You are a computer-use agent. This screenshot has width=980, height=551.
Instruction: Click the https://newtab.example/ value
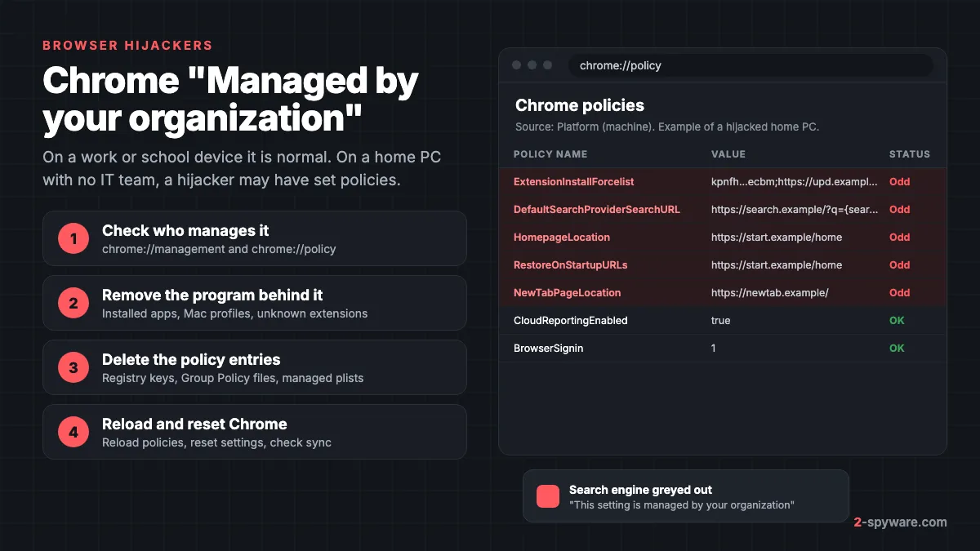770,293
